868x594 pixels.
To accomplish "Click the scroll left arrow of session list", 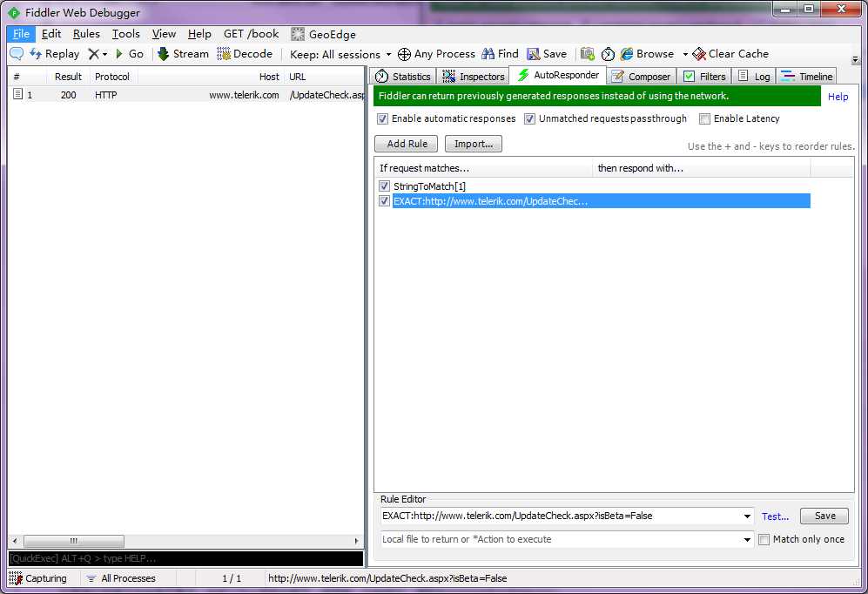I will coord(15,541).
